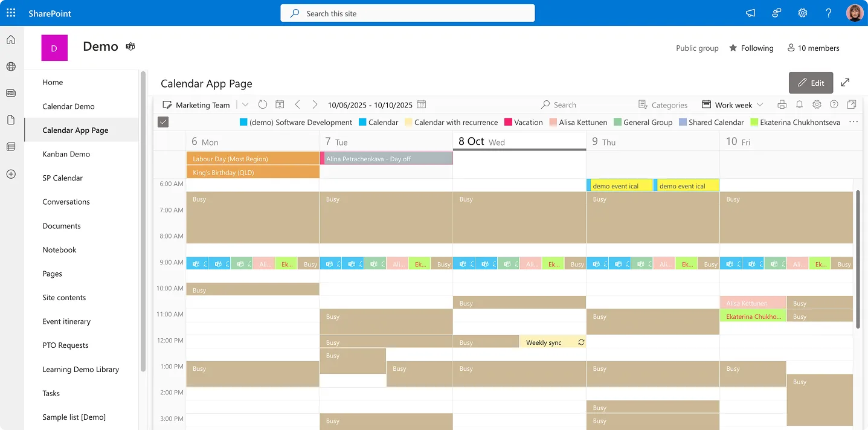Show more calendars via the ellipsis
Screen dimensions: 868x430
854,122
